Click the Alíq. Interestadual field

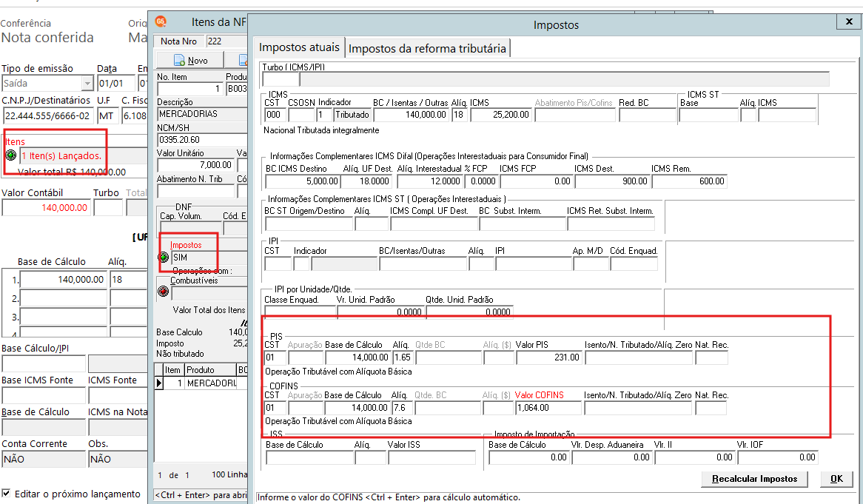[x=430, y=181]
